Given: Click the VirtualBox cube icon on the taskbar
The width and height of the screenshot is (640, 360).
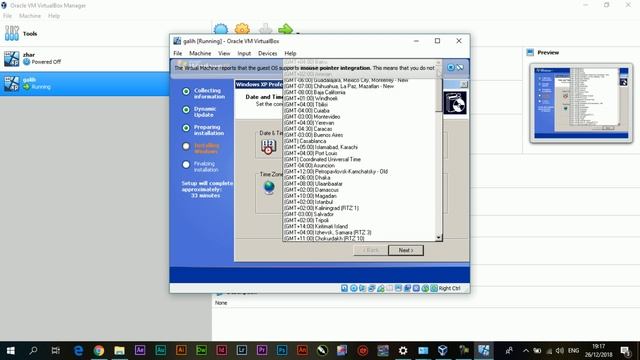Looking at the screenshot, I should coord(443,351).
